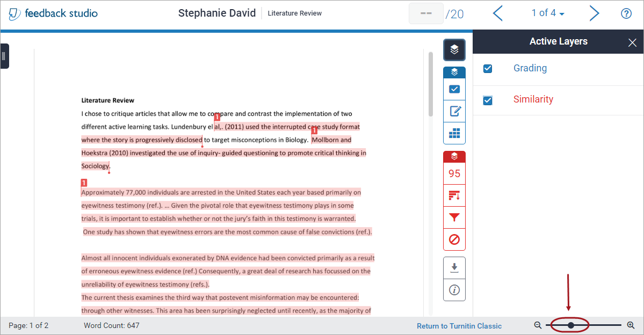This screenshot has width=644, height=335.
Task: Return to Turnitin Classic
Action: tap(459, 326)
